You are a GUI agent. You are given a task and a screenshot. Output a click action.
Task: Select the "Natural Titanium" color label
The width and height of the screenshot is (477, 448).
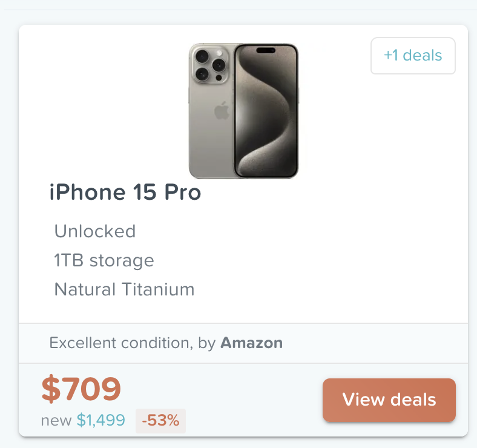coord(124,289)
